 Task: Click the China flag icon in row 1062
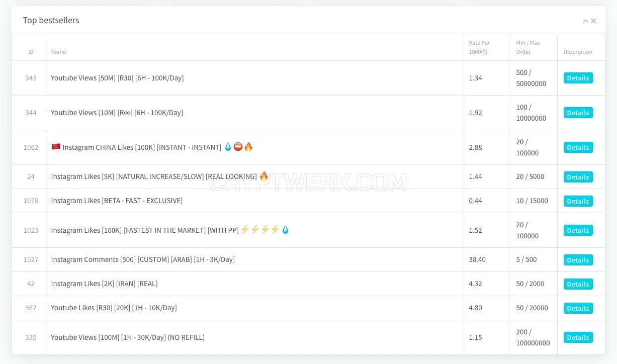point(56,147)
